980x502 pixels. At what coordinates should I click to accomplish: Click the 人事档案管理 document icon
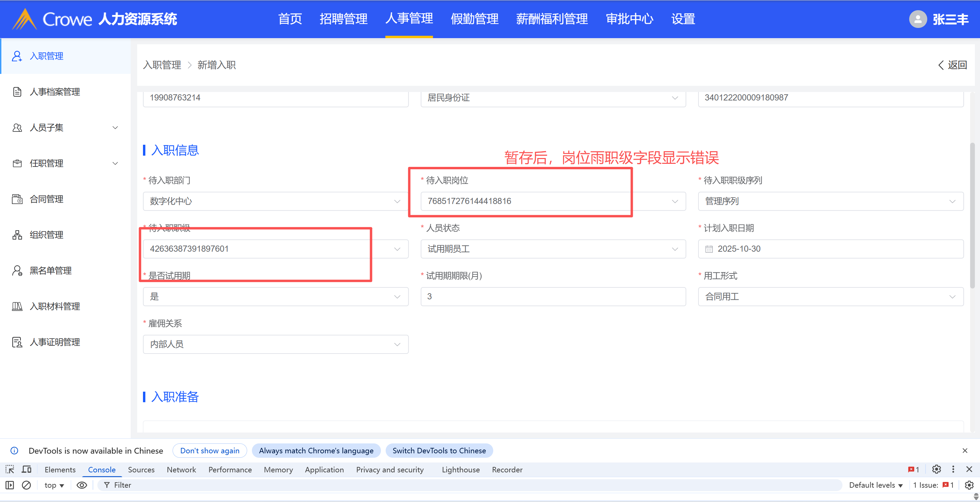coord(17,92)
